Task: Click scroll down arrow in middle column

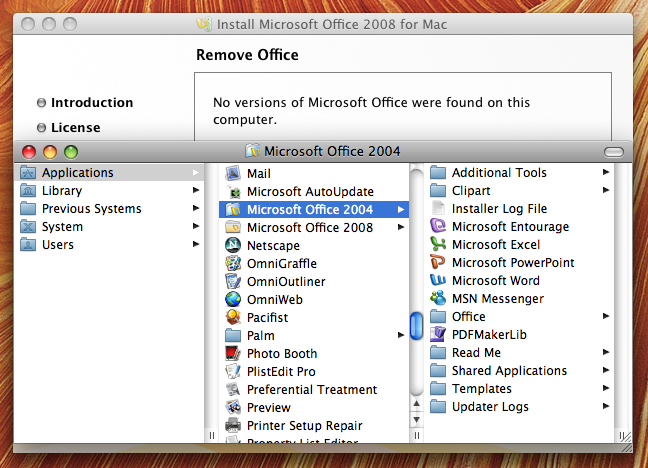Action: point(417,420)
